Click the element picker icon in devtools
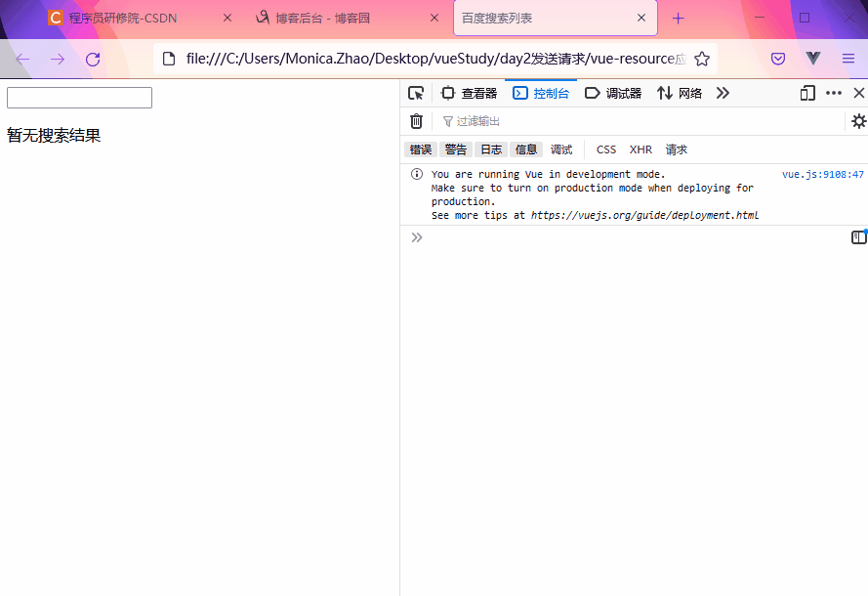The width and height of the screenshot is (868, 596). pos(416,93)
